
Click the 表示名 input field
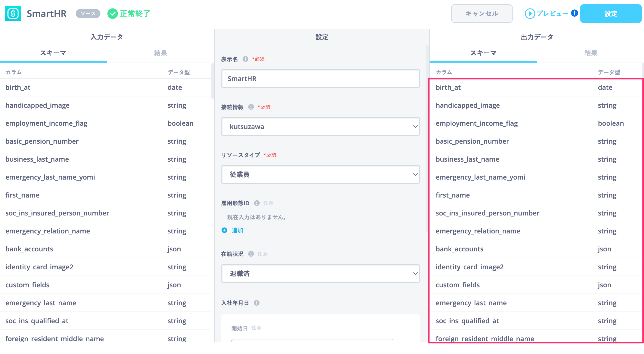tap(320, 78)
